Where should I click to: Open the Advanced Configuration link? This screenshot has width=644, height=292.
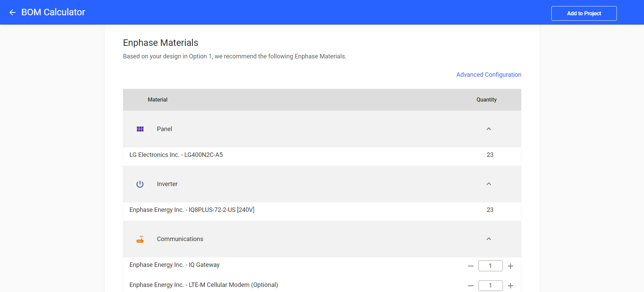click(x=489, y=75)
